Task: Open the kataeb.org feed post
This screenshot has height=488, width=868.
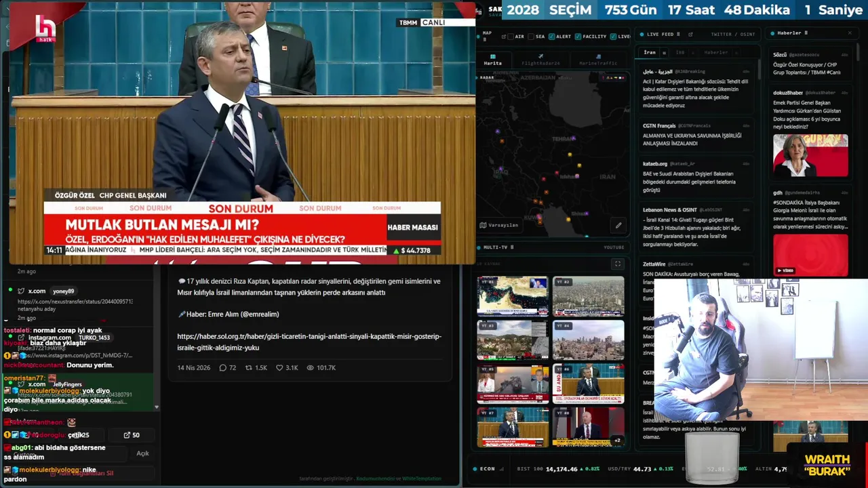Action: (x=696, y=177)
